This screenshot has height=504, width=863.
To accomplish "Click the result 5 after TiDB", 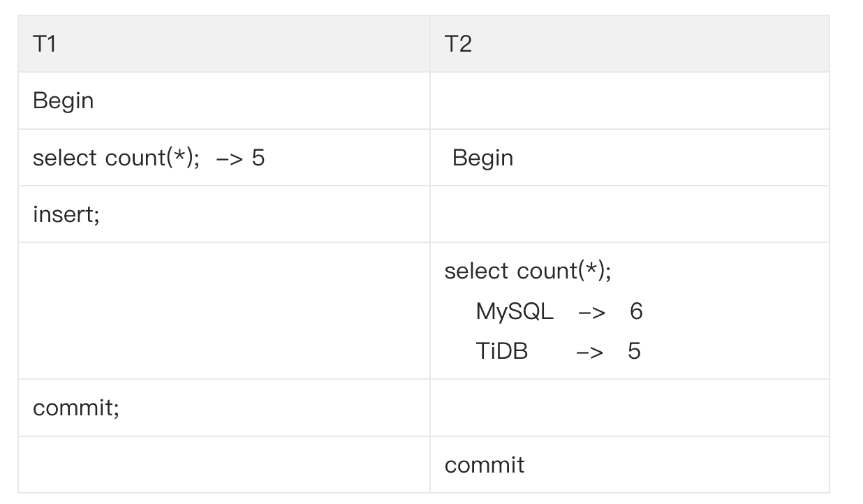I will click(634, 350).
